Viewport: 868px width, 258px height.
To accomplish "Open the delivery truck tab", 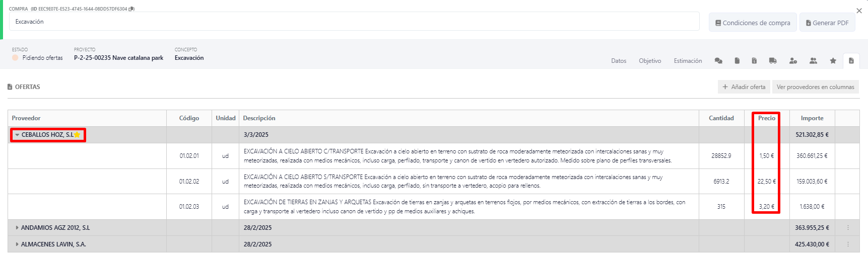I will tap(773, 61).
